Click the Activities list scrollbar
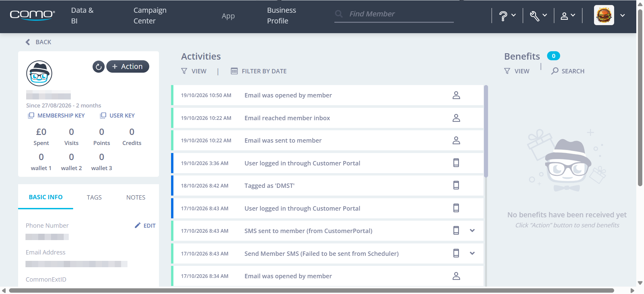644x294 pixels. tap(486, 131)
